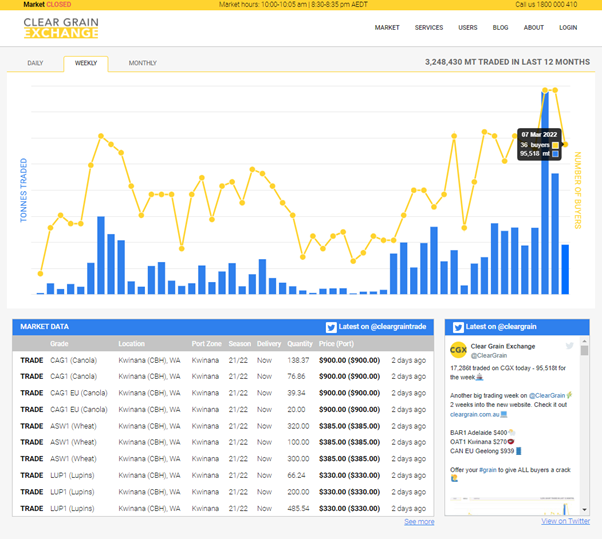Viewport: 602px width, 539px height.
Task: Click the MARKET DATA panel heading
Action: 45,327
